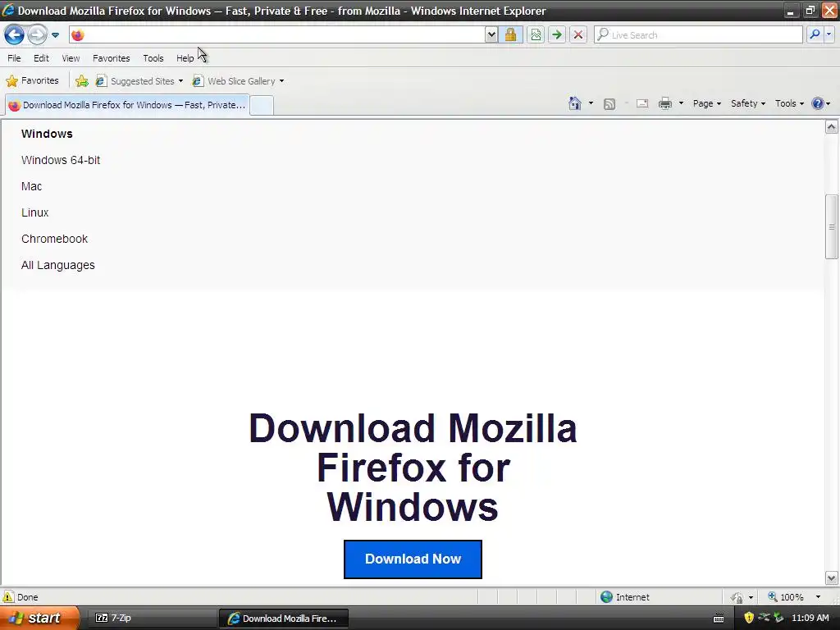Viewport: 840px width, 630px height.
Task: Click the green Go arrow button
Action: 557,34
